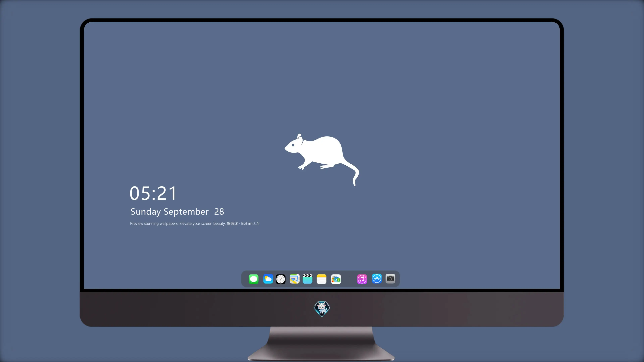Click the white mouse silhouette on wallpaper
Screen dimensions: 644x362
(322, 160)
